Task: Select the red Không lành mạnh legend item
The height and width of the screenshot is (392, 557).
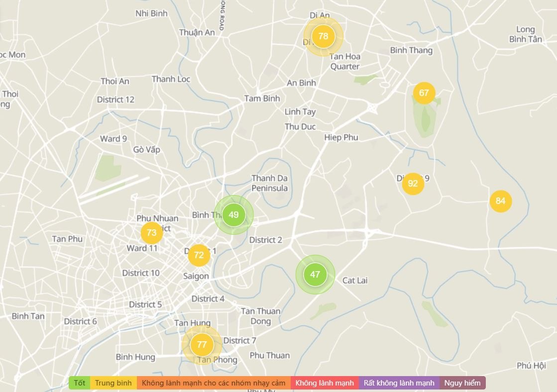Action: coord(325,383)
